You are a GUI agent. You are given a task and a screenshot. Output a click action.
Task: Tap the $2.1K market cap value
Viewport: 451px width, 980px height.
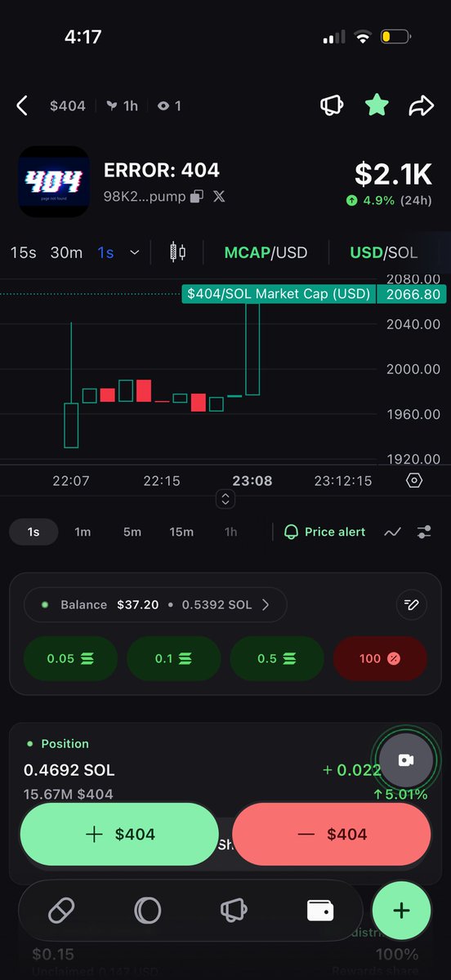[x=393, y=173]
